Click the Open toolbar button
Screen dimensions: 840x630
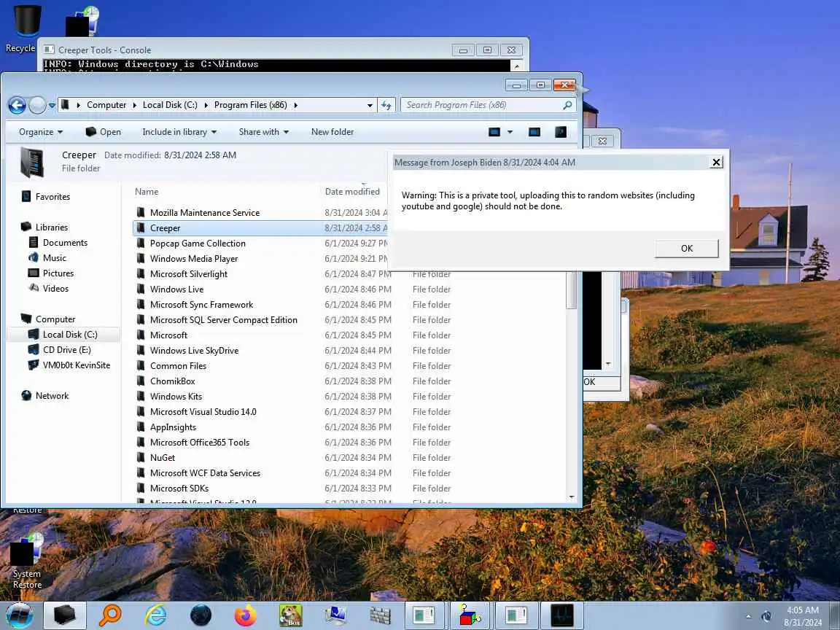pos(104,132)
